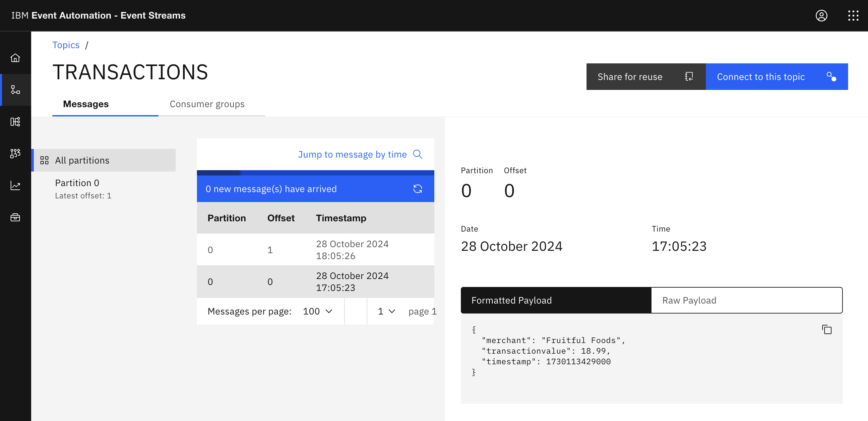This screenshot has height=421, width=868.
Task: Open the app switcher grid icon
Action: click(853, 16)
